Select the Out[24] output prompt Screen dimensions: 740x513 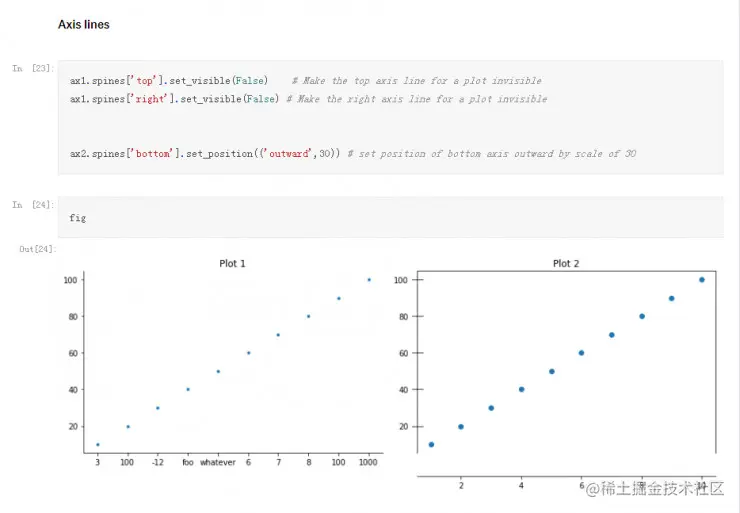[38, 249]
